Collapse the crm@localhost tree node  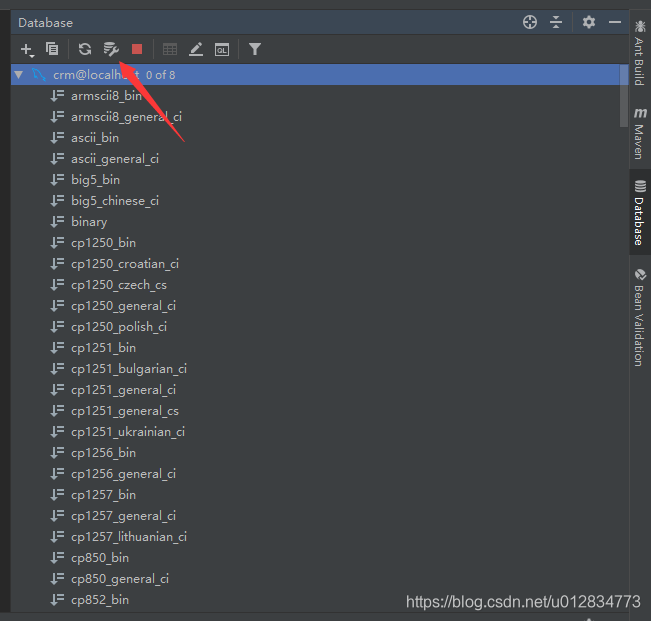click(x=19, y=75)
